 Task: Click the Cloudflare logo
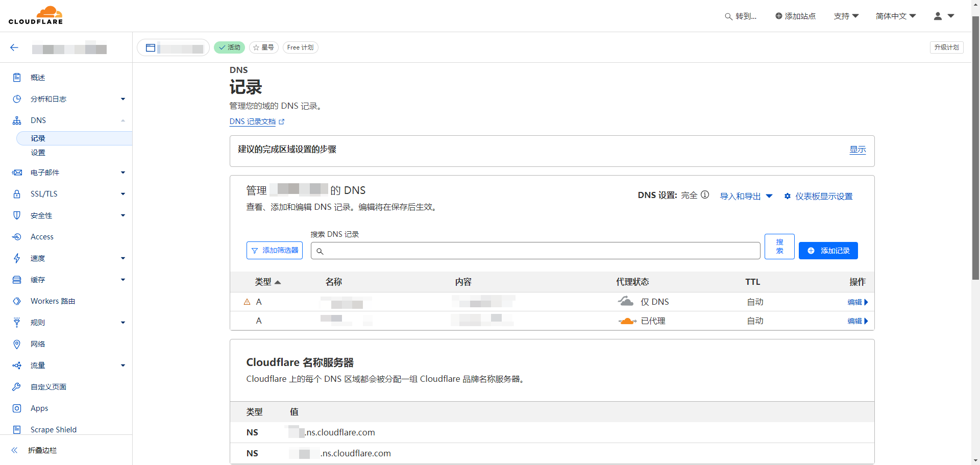36,15
